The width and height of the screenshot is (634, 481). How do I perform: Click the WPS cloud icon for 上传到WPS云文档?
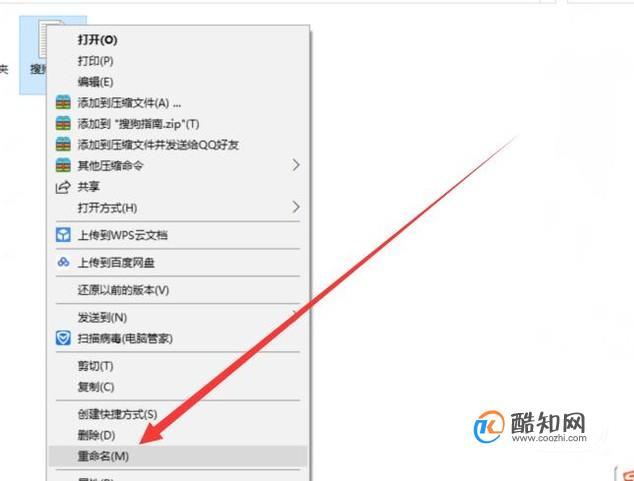(x=63, y=235)
